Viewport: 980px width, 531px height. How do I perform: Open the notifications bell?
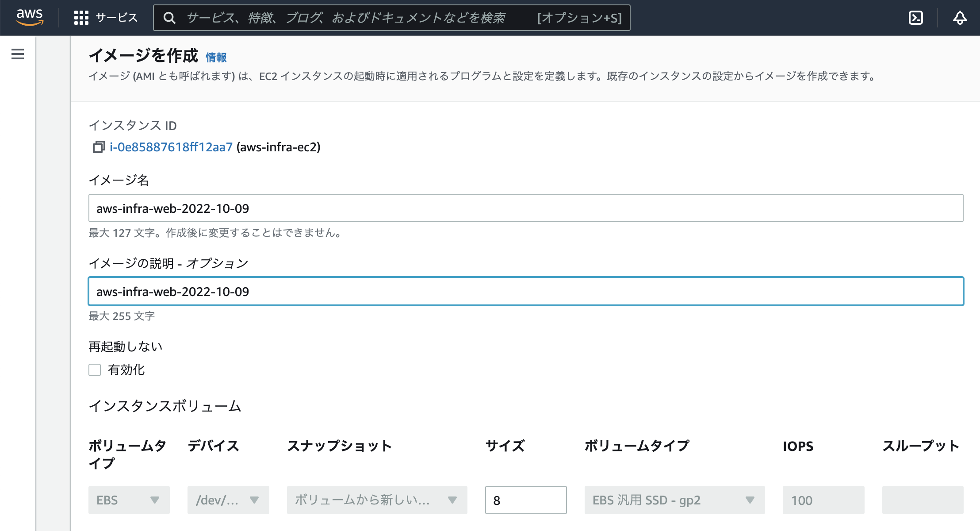pos(960,18)
